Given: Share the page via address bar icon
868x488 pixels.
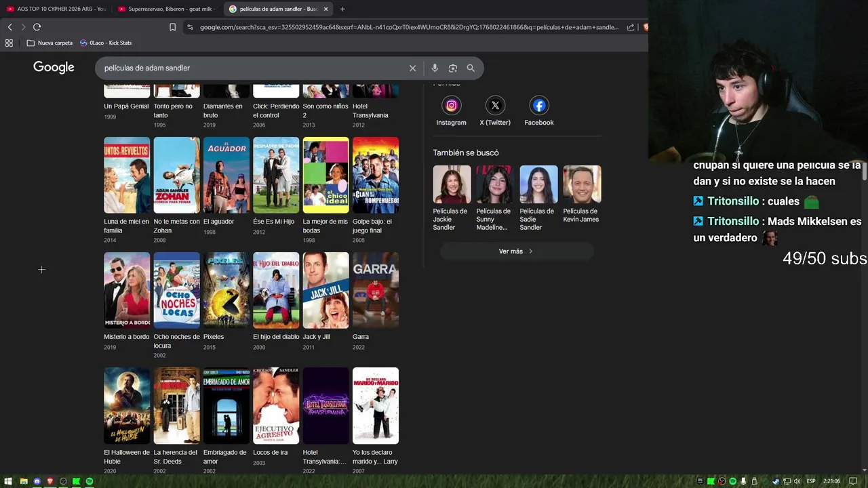Looking at the screenshot, I should click(631, 27).
